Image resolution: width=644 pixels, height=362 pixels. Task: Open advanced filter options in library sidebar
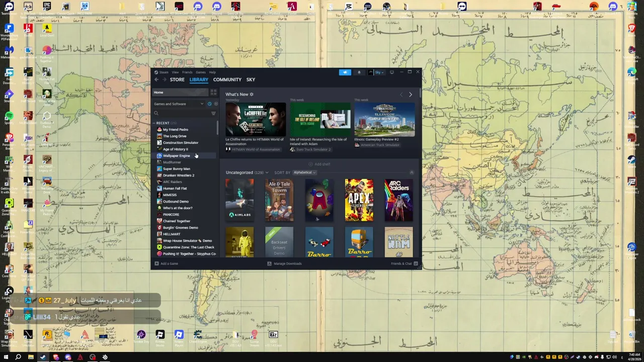(x=213, y=113)
